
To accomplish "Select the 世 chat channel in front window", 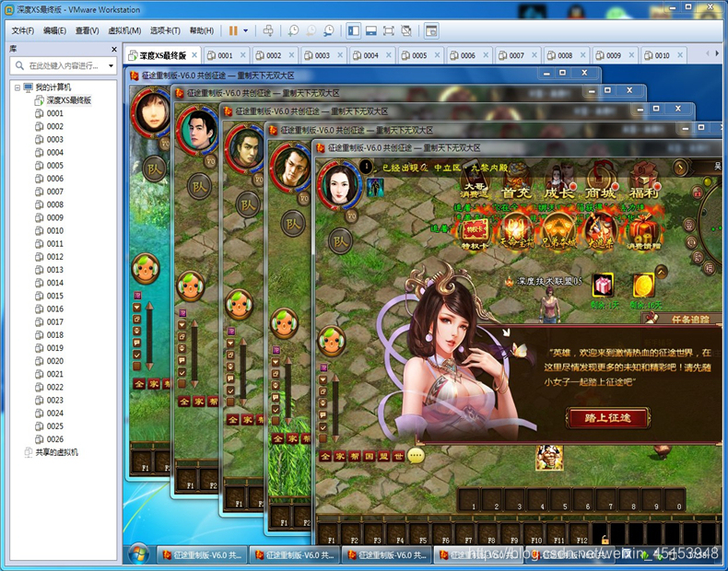I will (x=398, y=457).
